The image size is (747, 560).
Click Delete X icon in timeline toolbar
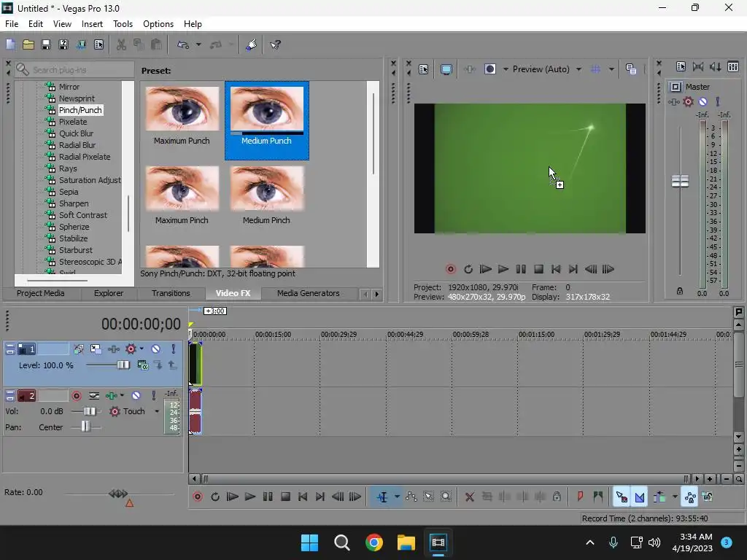(469, 497)
